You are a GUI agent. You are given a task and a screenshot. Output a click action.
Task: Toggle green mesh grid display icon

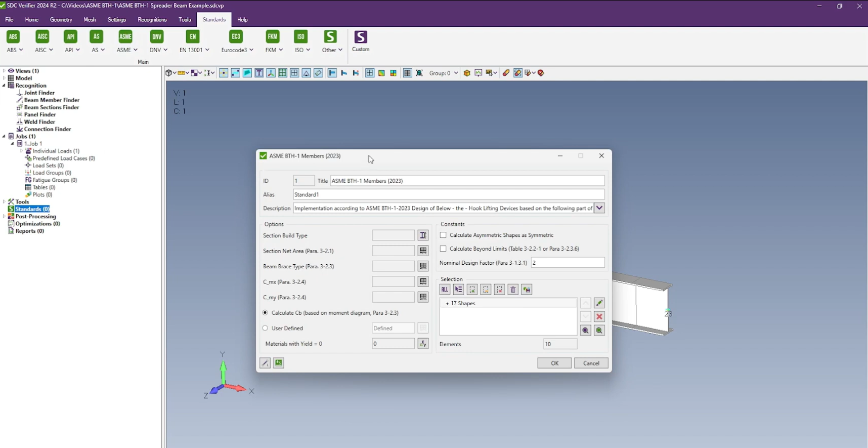tap(283, 73)
